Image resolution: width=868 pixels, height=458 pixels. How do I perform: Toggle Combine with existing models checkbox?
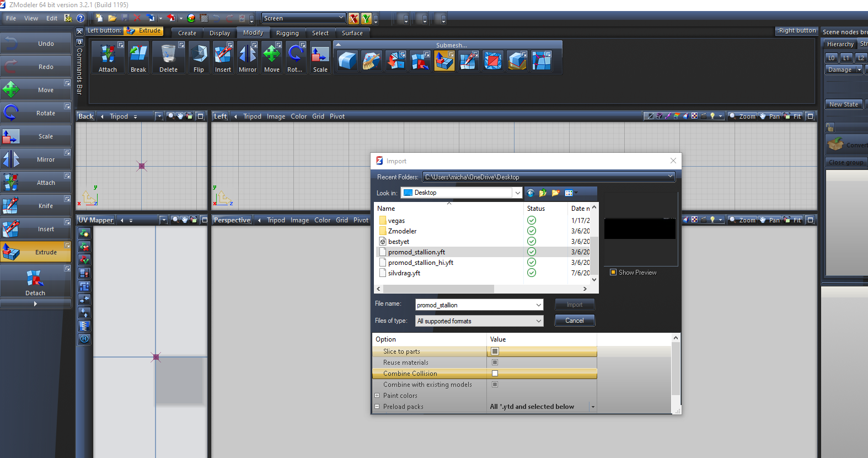495,385
